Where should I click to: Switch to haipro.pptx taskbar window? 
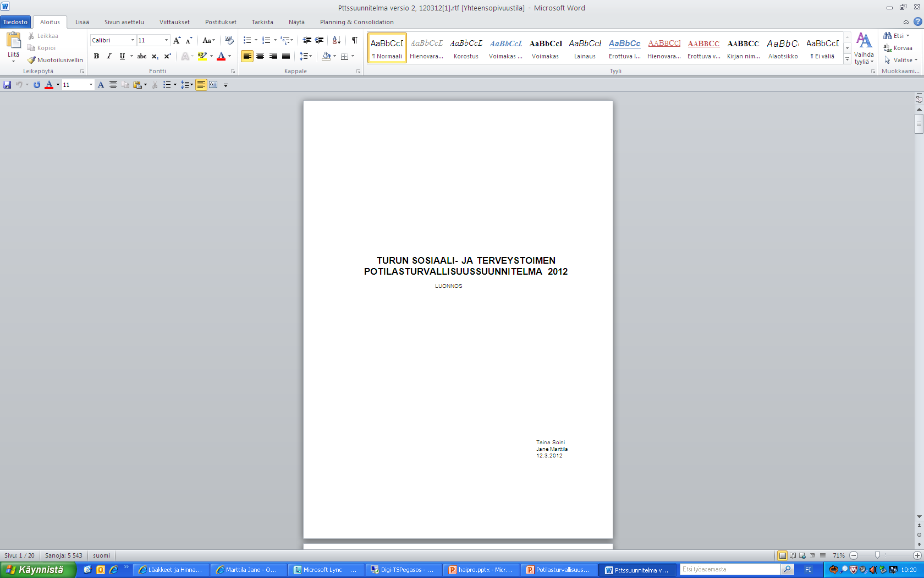(x=481, y=570)
